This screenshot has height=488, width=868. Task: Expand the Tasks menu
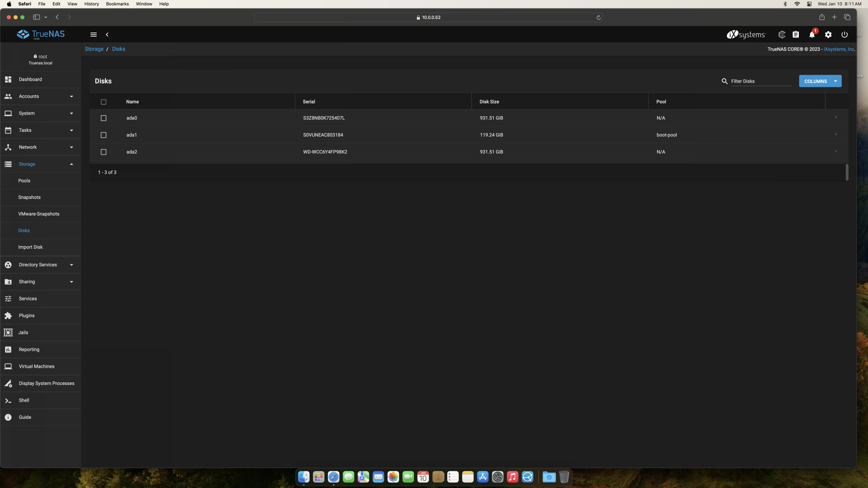pos(41,130)
